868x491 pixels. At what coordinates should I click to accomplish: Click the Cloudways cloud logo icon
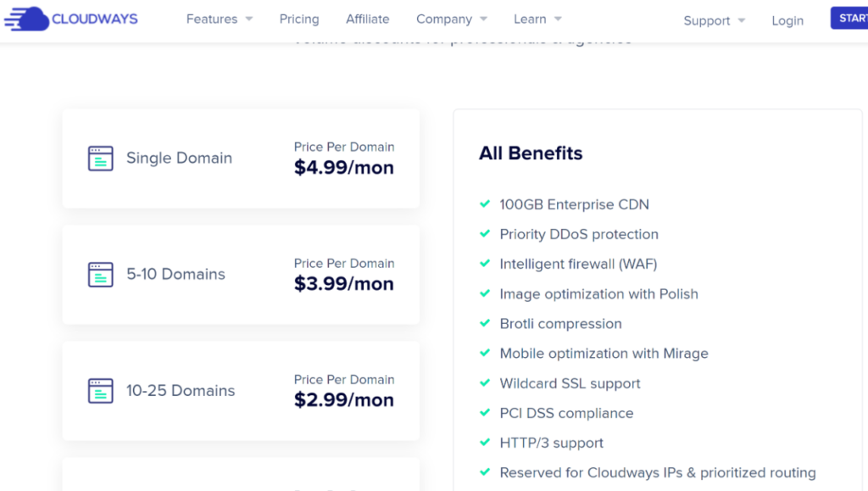coord(26,19)
